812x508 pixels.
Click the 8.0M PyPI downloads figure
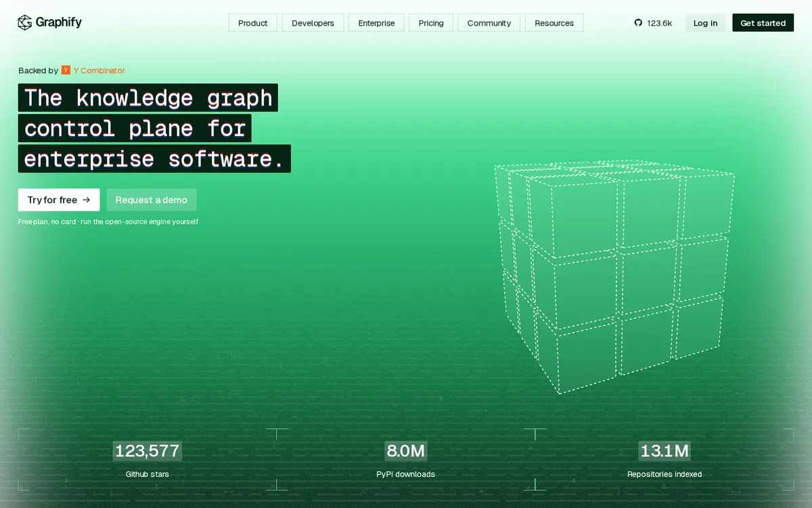(x=406, y=451)
